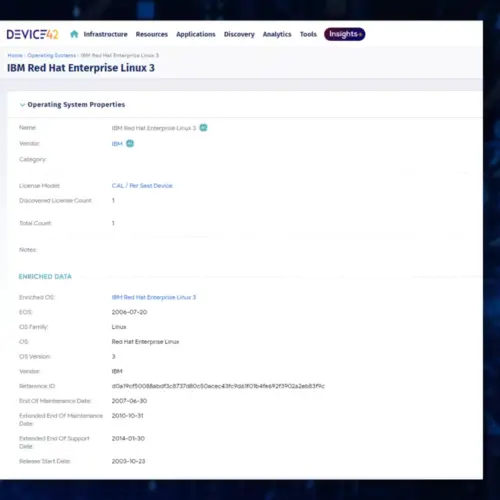The image size is (500, 500).
Task: Follow the Home breadcrumb link
Action: [15, 55]
